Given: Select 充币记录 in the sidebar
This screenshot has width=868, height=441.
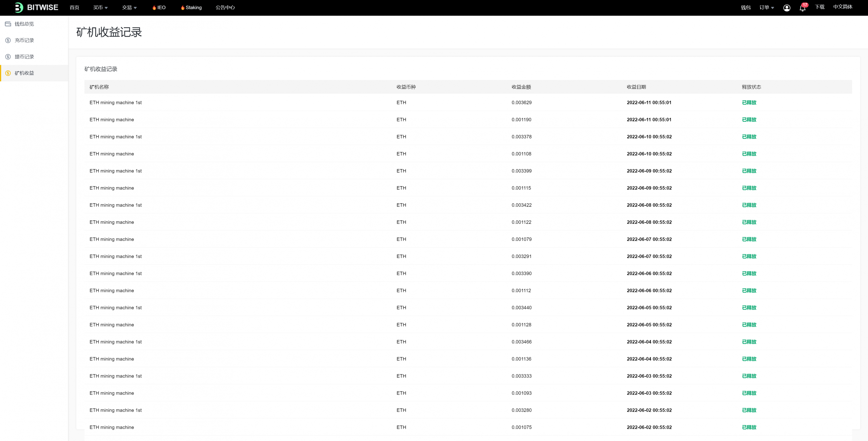Looking at the screenshot, I should pos(24,41).
